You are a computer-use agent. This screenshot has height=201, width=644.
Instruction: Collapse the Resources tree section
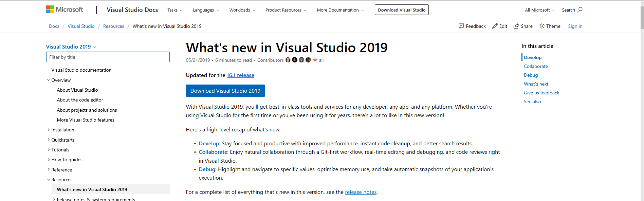tap(49, 180)
